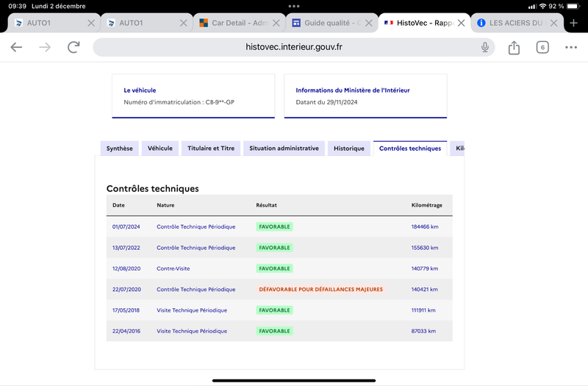Click the date 01/07/2024
The image size is (588, 386).
(126, 226)
